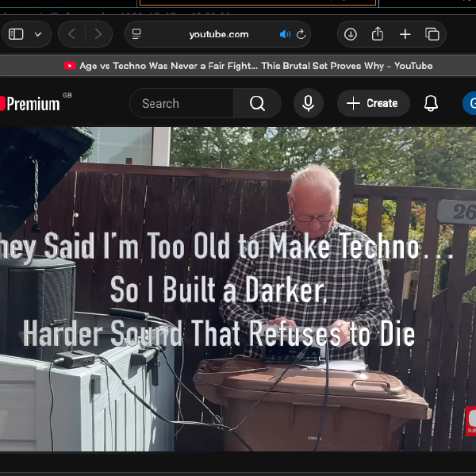Screen dimensions: 476x476
Task: Go back to the previous page
Action: 71,34
